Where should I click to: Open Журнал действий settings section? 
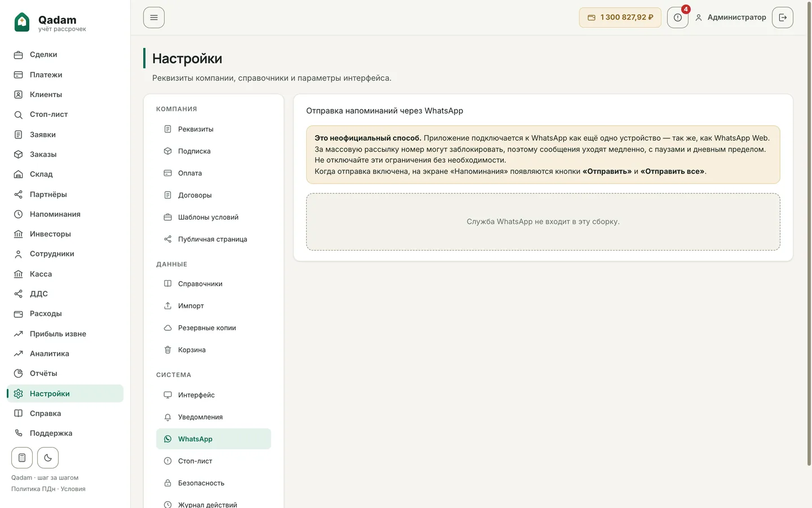tap(214, 505)
